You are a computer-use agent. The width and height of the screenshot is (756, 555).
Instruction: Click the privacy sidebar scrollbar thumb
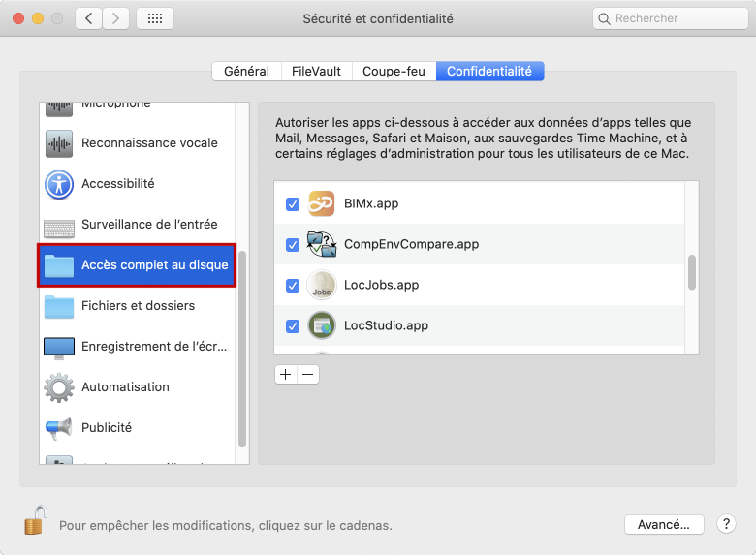pyautogui.click(x=242, y=349)
